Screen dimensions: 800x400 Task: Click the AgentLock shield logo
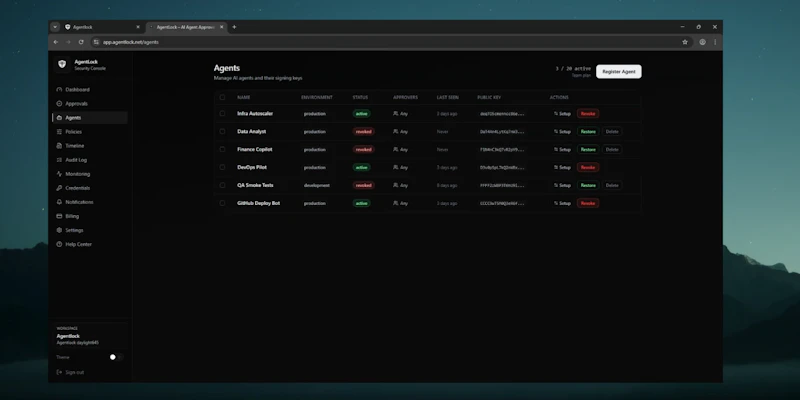(62, 64)
